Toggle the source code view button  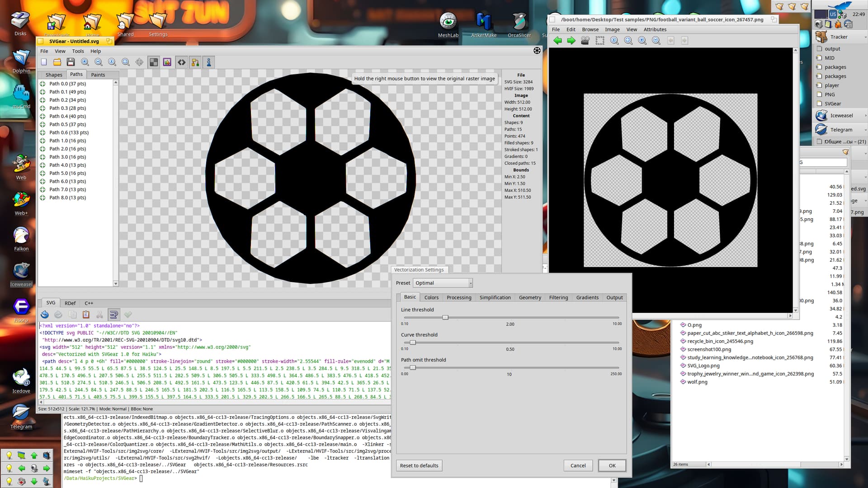click(x=181, y=62)
